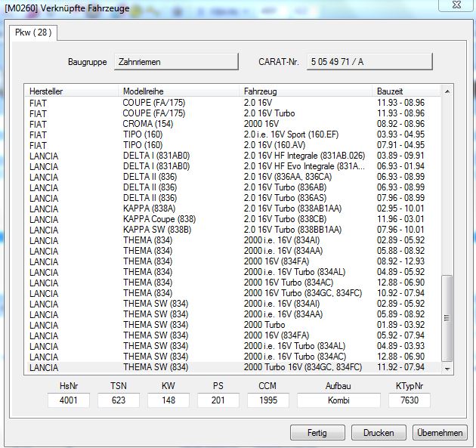Sort by the Fahrzeug column header

[305, 91]
